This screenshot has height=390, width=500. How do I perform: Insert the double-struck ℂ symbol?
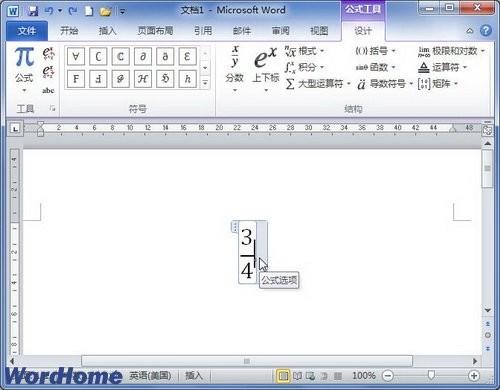click(x=120, y=56)
